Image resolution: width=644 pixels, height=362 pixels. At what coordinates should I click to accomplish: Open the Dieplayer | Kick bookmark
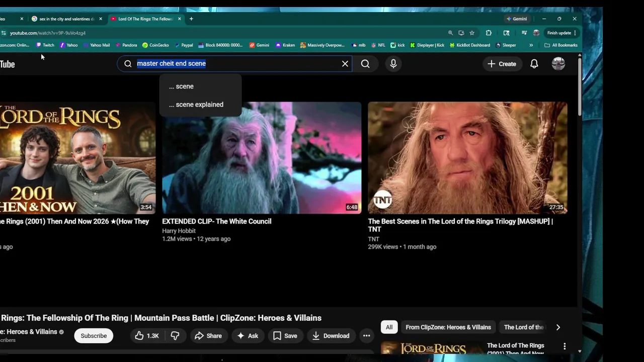click(427, 45)
